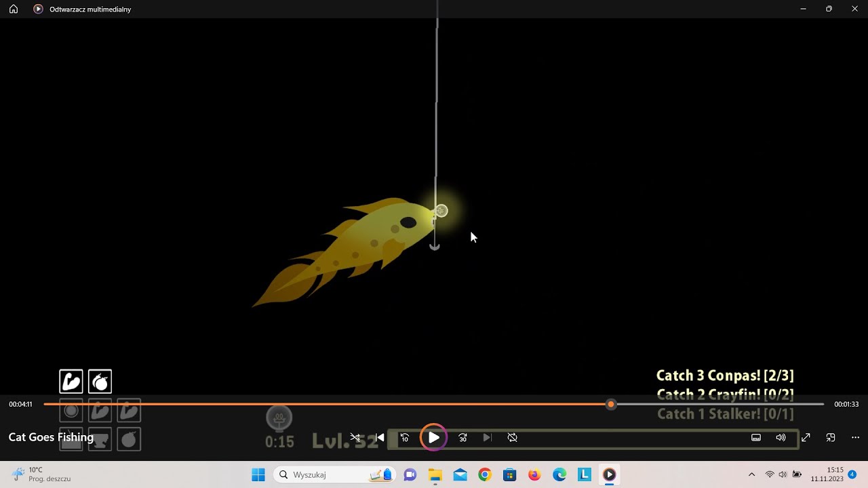This screenshot has width=868, height=488.
Task: Click the Cat Goes Fishing video title
Action: click(51, 437)
